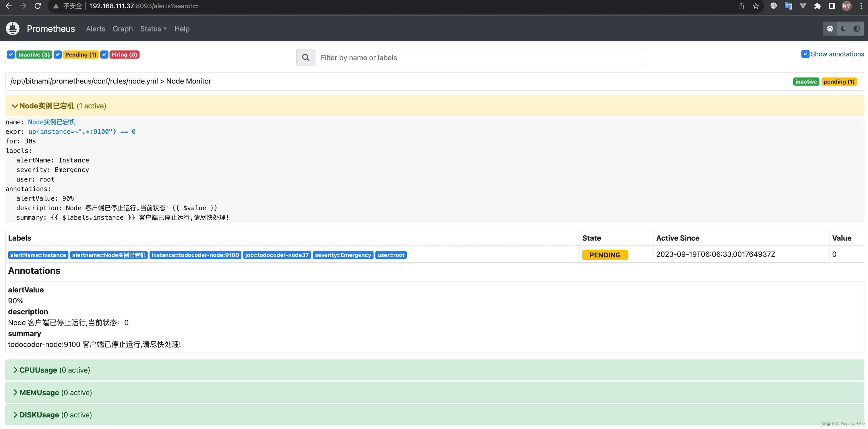The image size is (868, 429).
Task: Uncheck the Pending alerts checkbox
Action: coord(58,55)
